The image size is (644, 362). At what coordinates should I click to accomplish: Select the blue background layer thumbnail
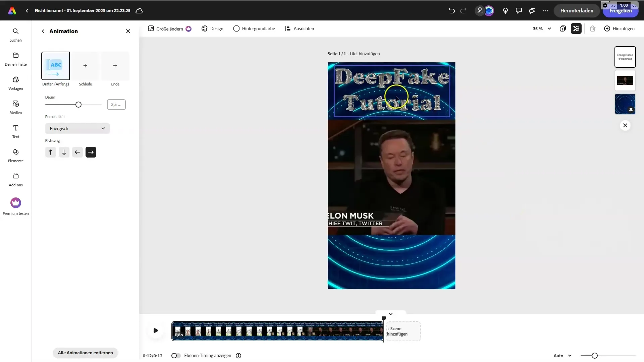click(625, 104)
